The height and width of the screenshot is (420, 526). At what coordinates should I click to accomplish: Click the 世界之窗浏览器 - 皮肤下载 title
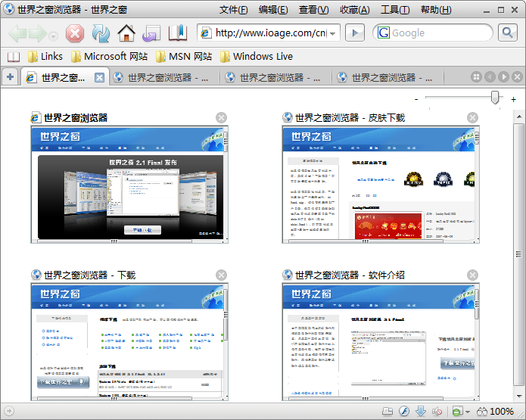(x=350, y=118)
